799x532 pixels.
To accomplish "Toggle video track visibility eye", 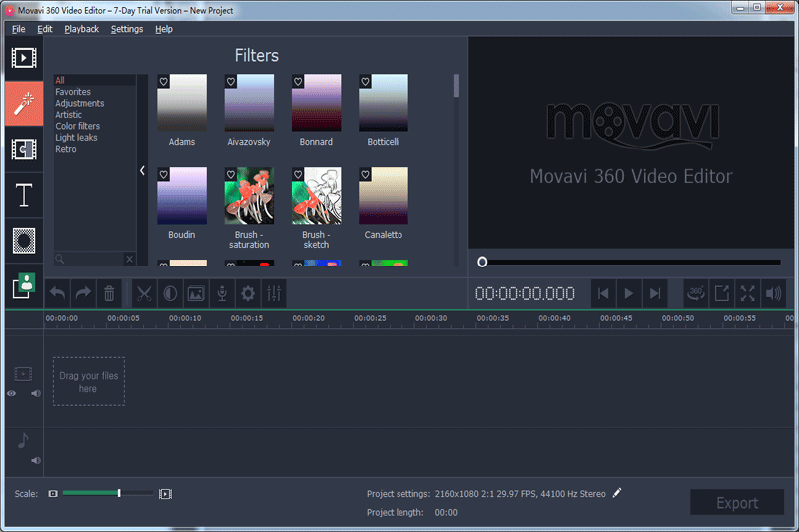I will click(11, 393).
